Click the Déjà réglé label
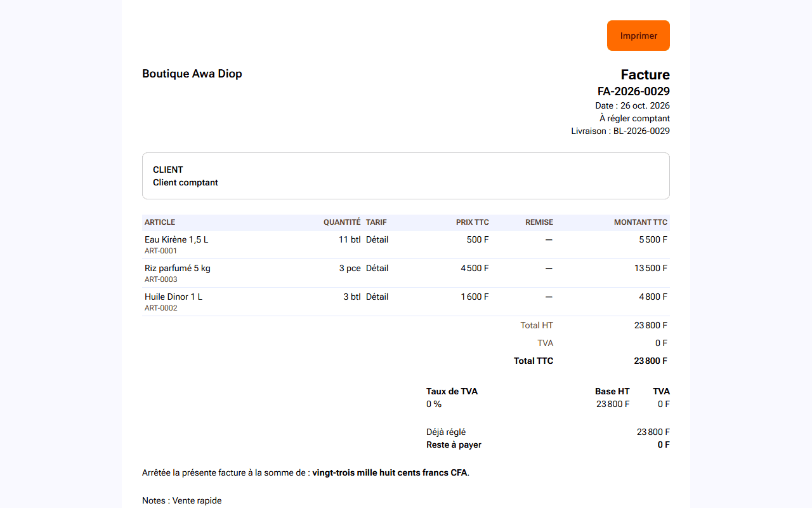812x508 pixels. coord(446,432)
